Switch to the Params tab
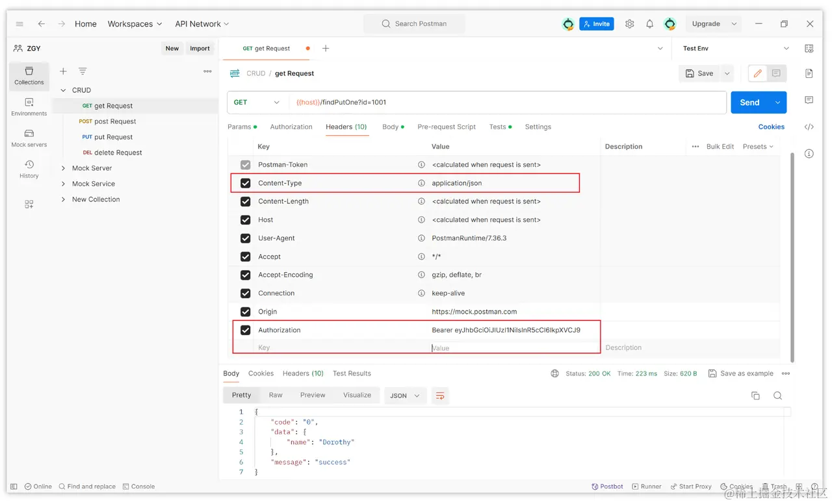832x504 pixels. (242, 127)
